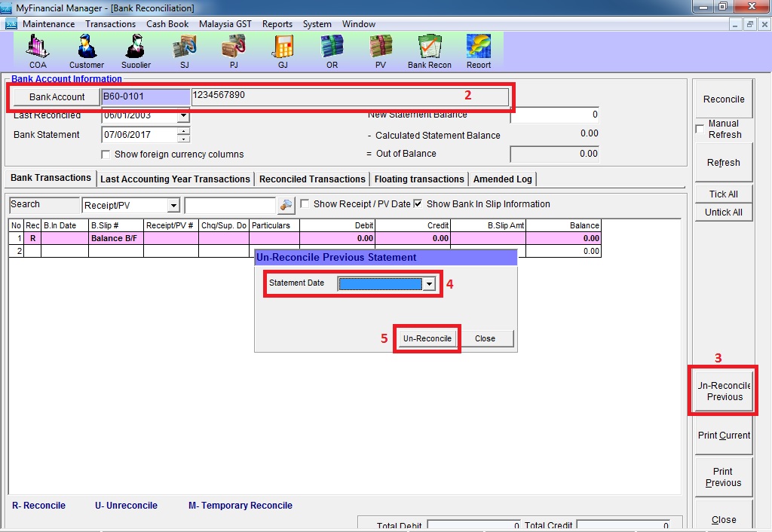Click the Un-Reconcile button in dialog
Image resolution: width=772 pixels, height=532 pixels.
(x=427, y=338)
